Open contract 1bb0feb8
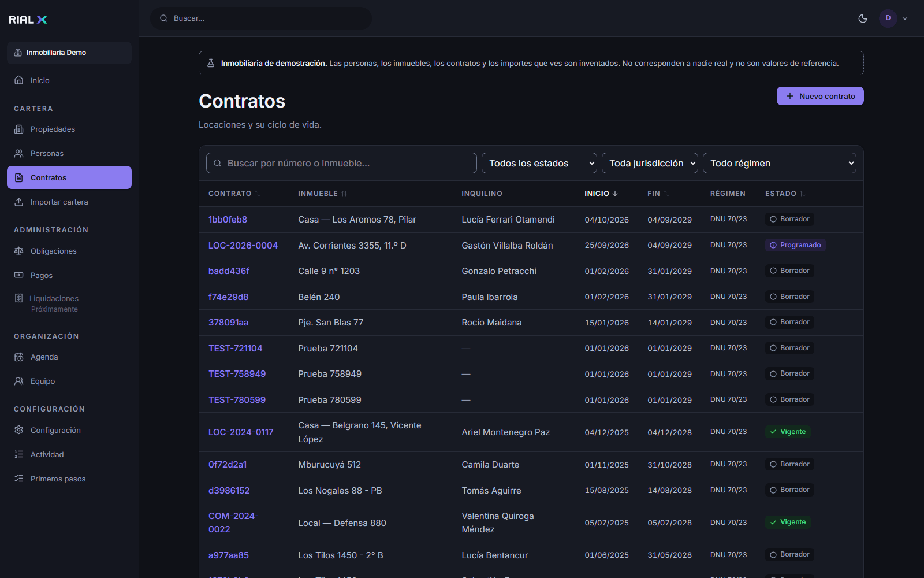The width and height of the screenshot is (924, 578). tap(228, 220)
